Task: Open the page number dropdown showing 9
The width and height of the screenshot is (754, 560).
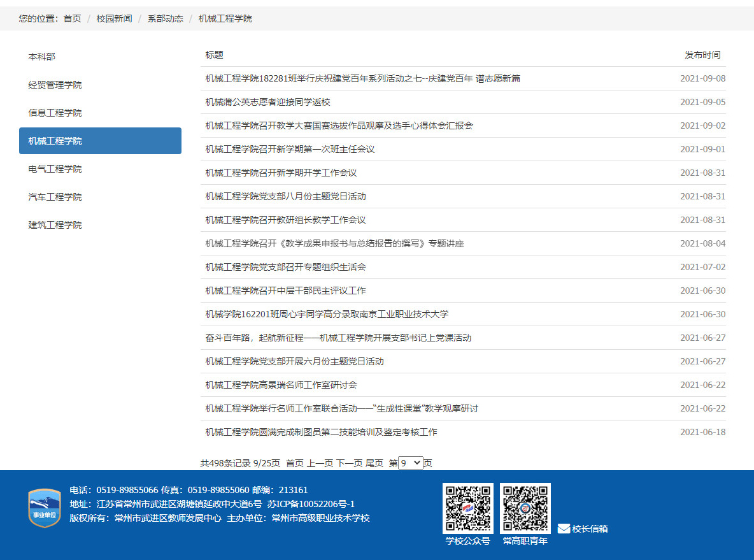Action: [x=410, y=463]
